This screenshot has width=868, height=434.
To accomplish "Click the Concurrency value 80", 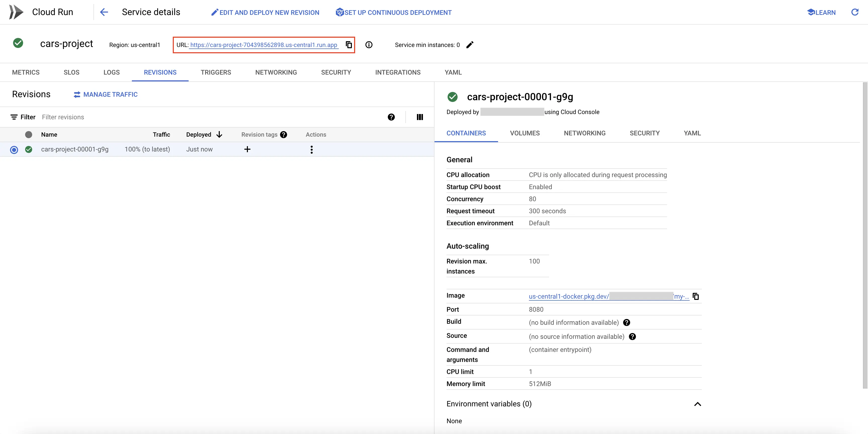I will tap(532, 199).
